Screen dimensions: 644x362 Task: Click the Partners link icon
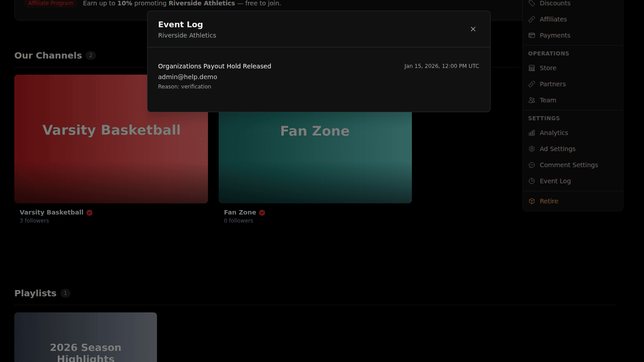532,84
